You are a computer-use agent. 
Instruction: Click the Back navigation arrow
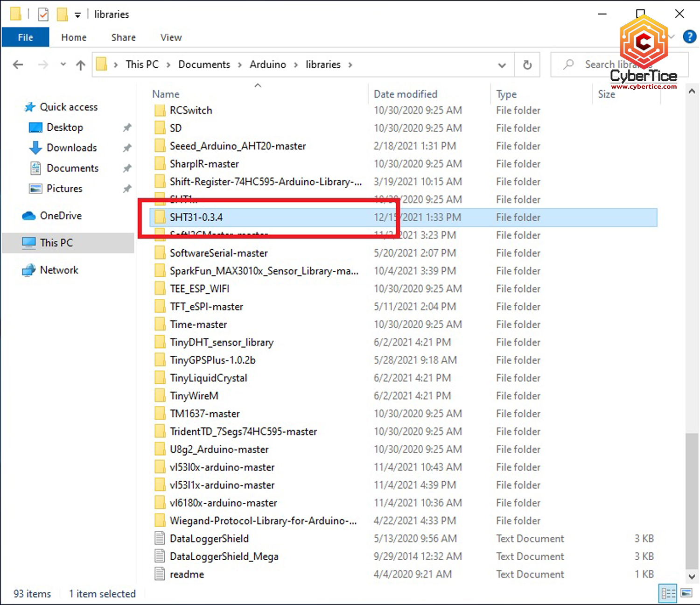point(18,65)
